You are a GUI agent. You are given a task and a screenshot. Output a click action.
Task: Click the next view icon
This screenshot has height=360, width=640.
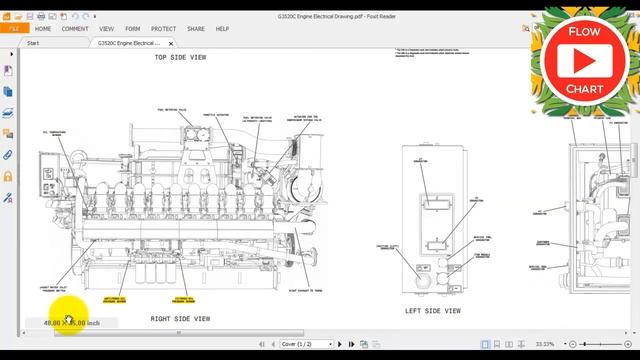376,344
